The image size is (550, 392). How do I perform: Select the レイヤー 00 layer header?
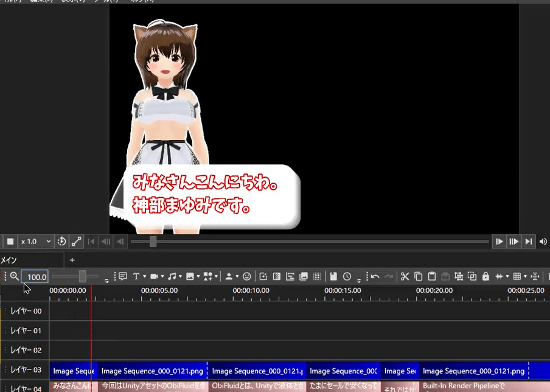[24, 311]
